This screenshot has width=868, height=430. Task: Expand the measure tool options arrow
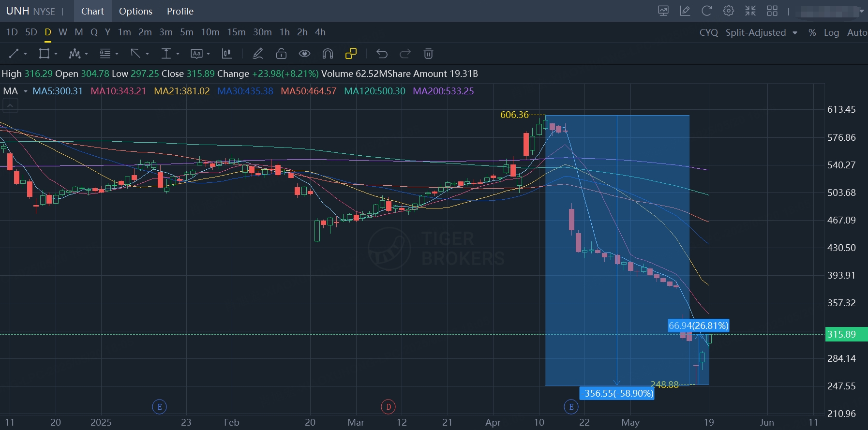(178, 54)
